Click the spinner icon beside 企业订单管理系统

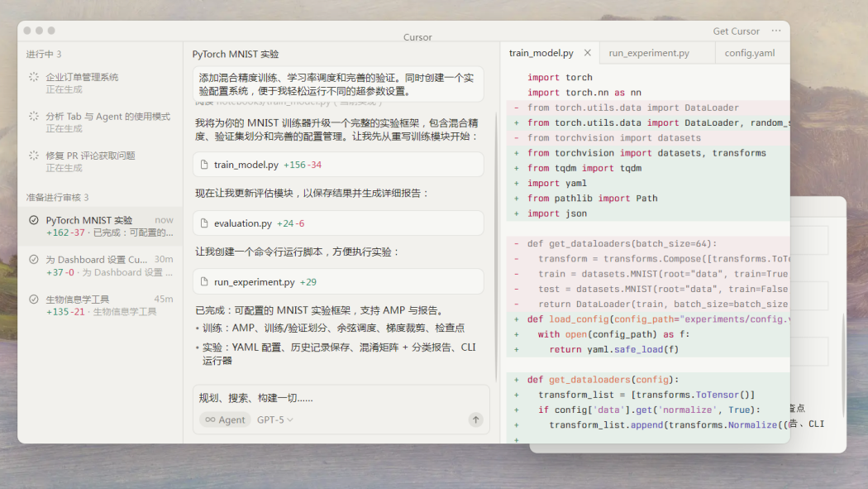pyautogui.click(x=34, y=77)
